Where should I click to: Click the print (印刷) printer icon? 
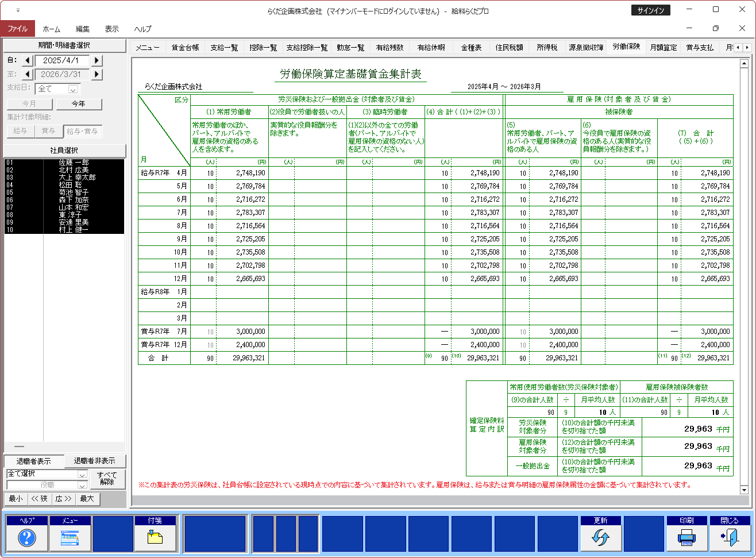[686, 537]
